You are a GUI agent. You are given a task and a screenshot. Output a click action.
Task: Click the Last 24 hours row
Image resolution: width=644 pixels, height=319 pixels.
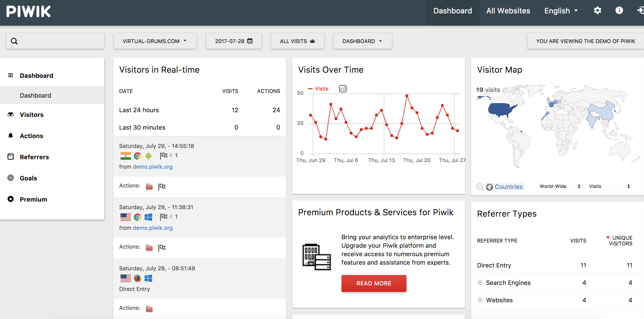point(199,110)
